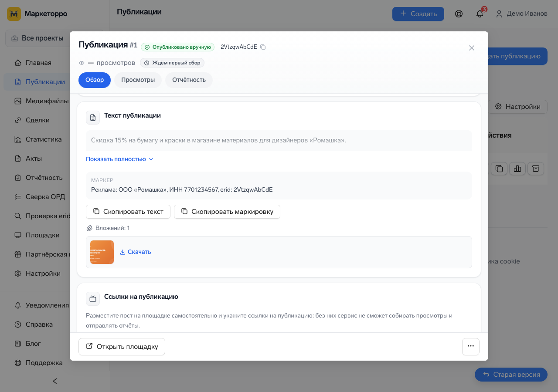Screen dimensions: 558x392
Task: Open the three-dots more actions menu
Action: 471,347
